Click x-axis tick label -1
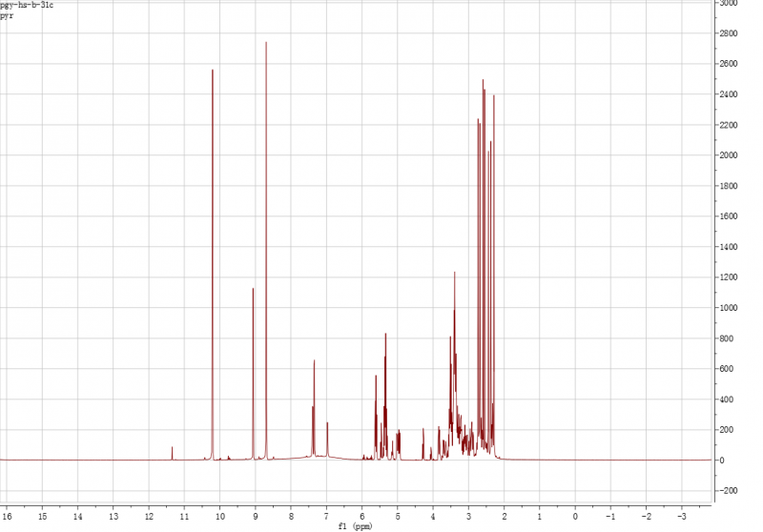 click(x=610, y=517)
